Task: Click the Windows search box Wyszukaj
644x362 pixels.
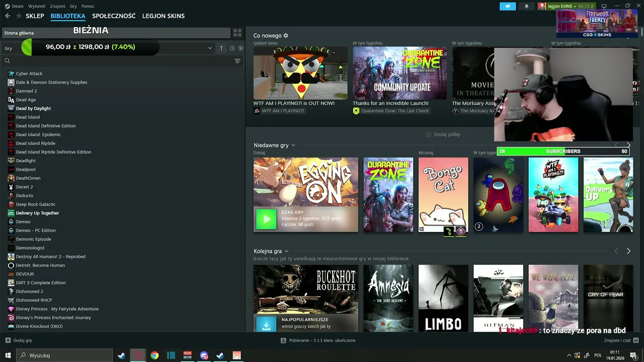Action: tap(64, 355)
